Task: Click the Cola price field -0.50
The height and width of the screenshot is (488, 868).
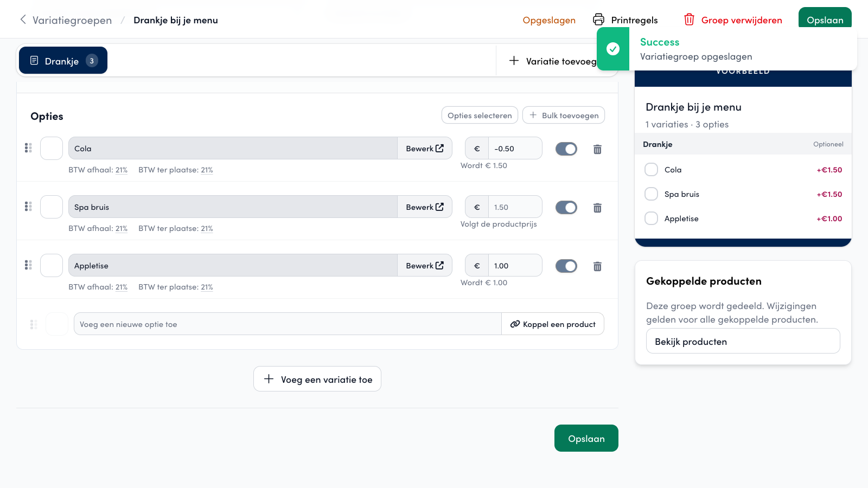Action: coord(515,148)
